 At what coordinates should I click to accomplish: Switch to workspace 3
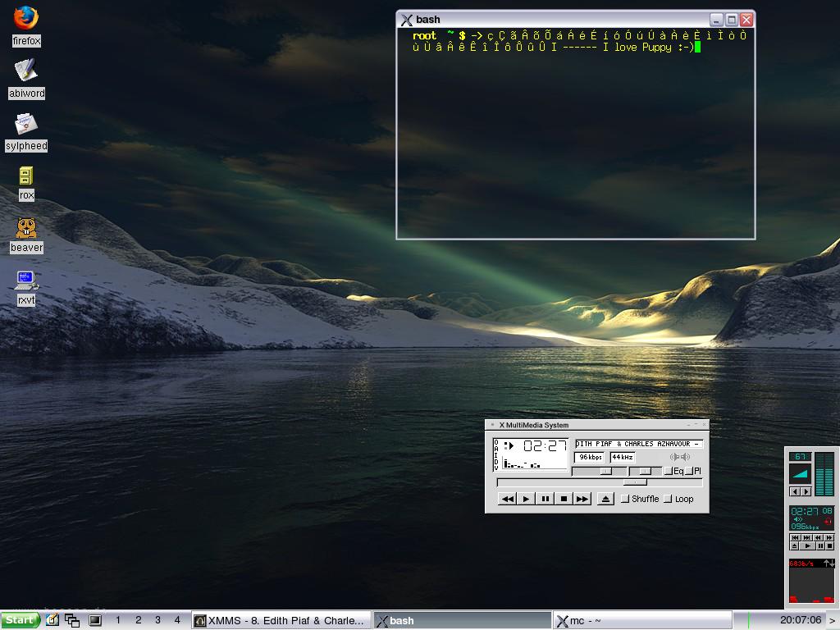coord(157,620)
